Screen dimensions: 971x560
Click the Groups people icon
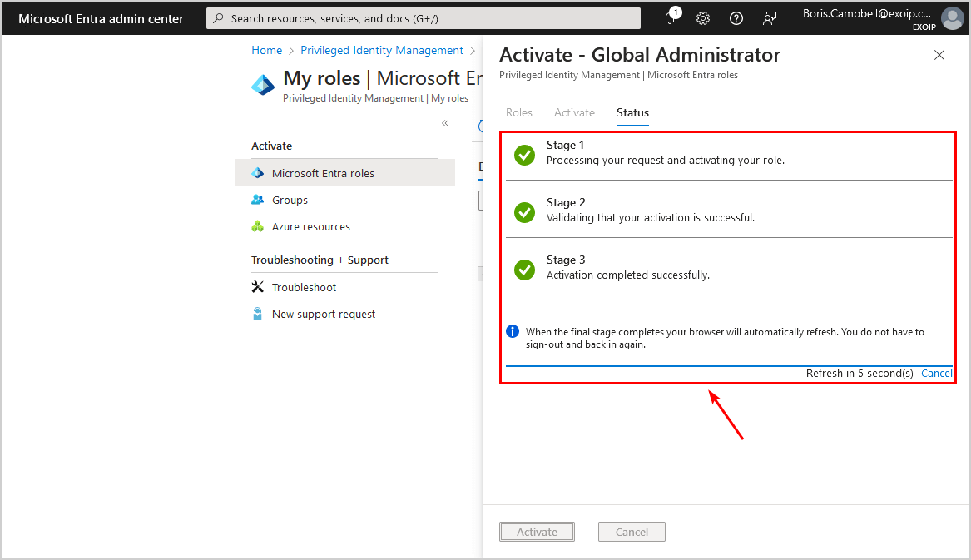point(257,200)
